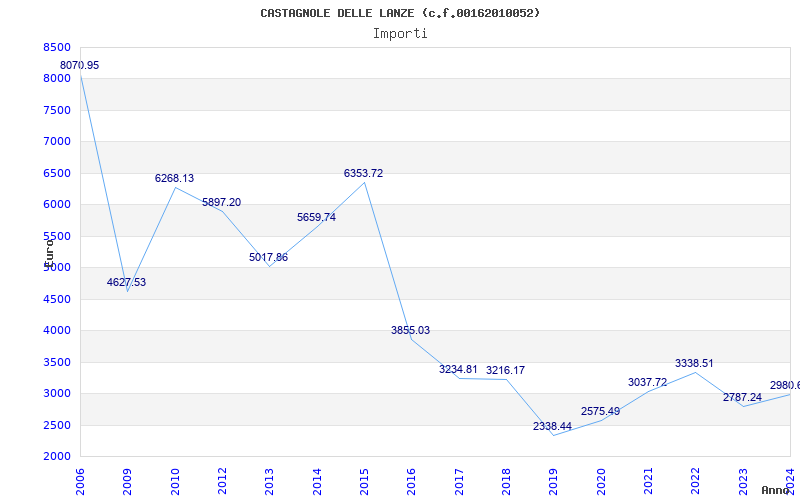Click the 5017.86 data point label
Viewport: 800px width, 500px height.
pos(268,257)
